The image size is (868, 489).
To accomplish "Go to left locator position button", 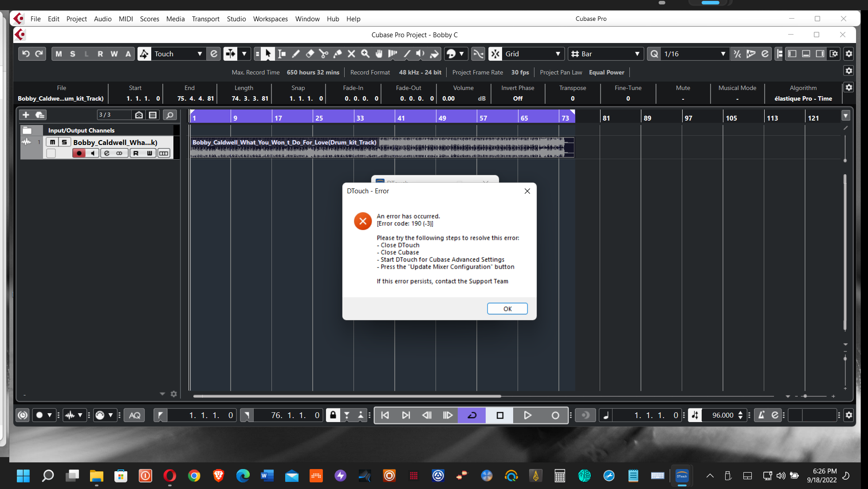I will (161, 415).
